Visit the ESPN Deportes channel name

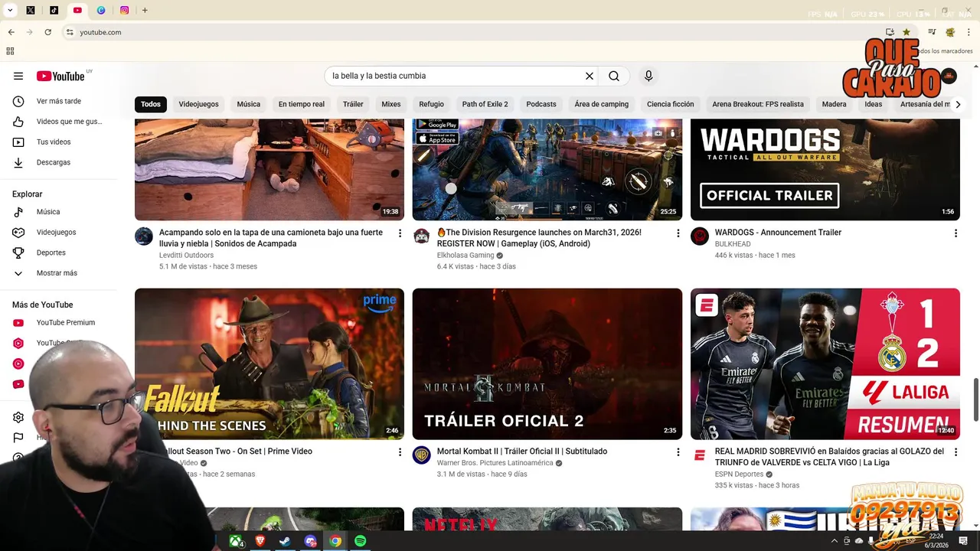pos(739,474)
